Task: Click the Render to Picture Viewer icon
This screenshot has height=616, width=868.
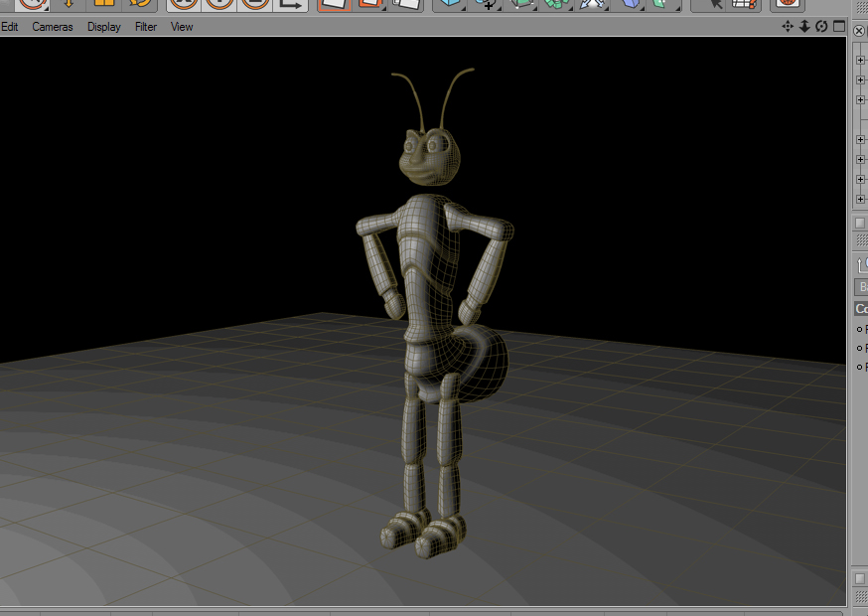Action: point(369,4)
